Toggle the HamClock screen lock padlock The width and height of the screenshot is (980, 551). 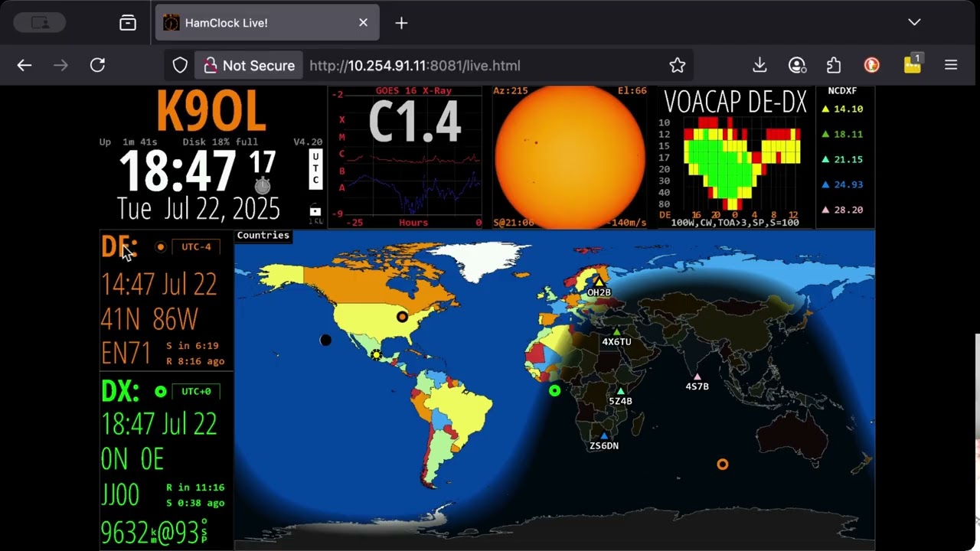[315, 210]
